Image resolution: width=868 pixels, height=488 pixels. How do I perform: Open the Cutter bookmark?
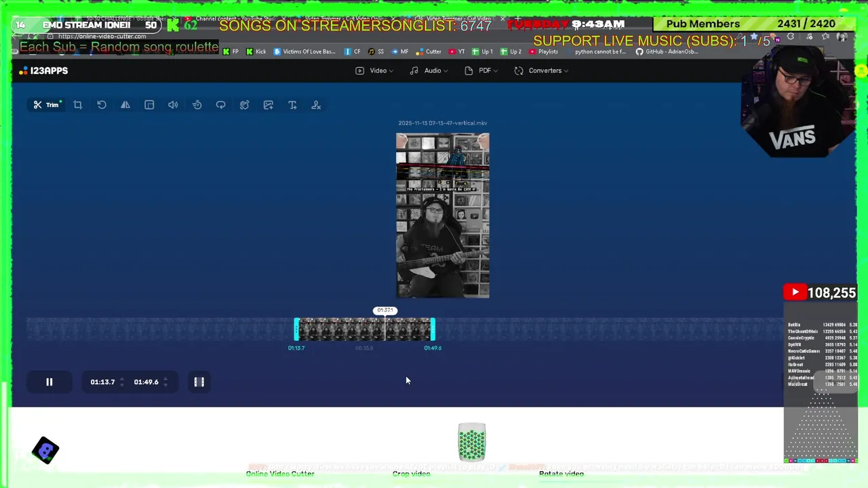(x=429, y=52)
